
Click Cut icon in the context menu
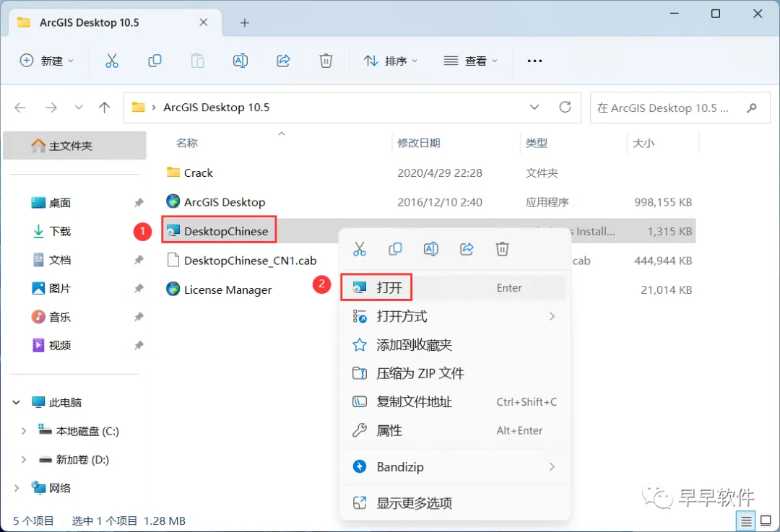coord(359,248)
